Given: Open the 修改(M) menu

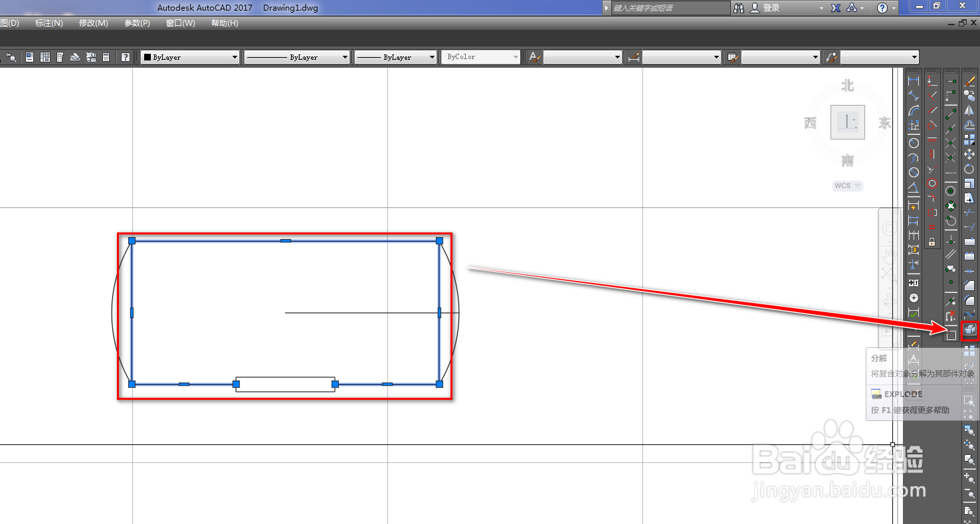Looking at the screenshot, I should (x=93, y=23).
